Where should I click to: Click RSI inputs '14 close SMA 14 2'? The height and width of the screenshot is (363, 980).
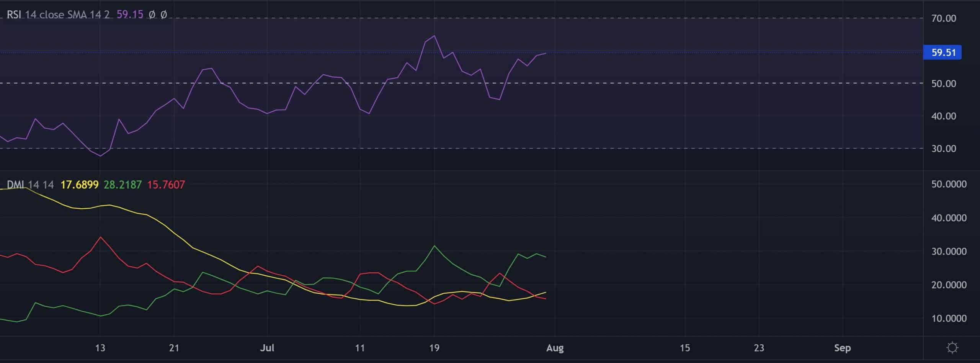67,15
